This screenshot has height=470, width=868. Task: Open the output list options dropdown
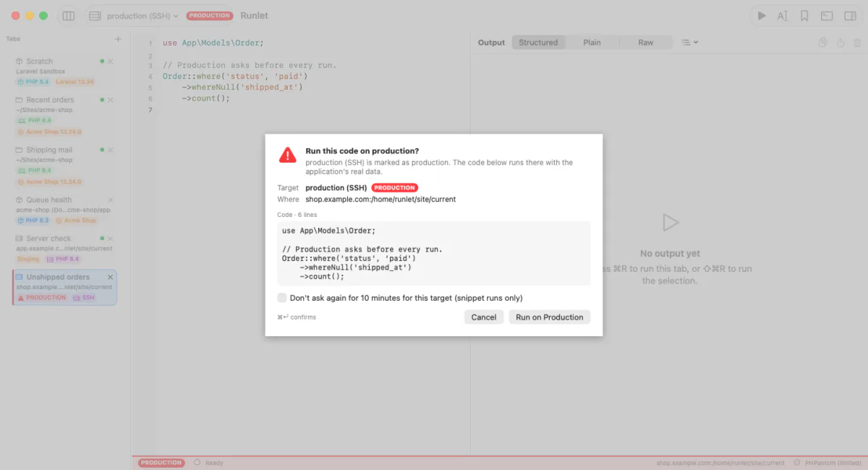coord(690,43)
